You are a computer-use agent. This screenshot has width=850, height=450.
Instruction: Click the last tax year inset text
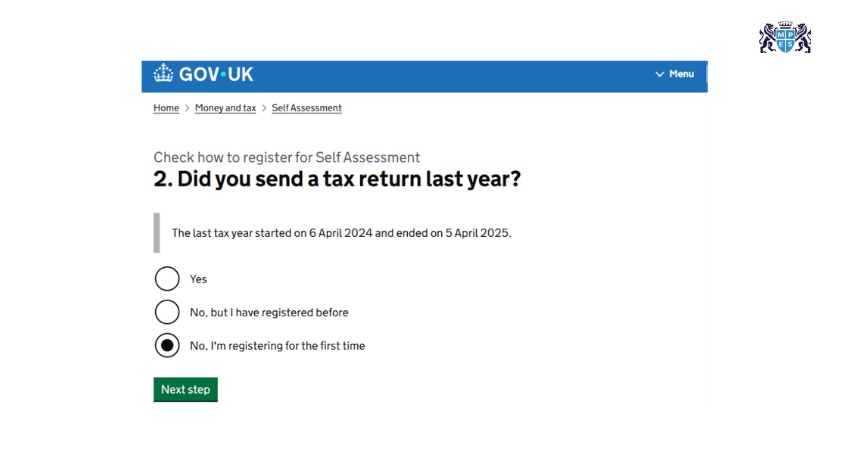click(341, 233)
